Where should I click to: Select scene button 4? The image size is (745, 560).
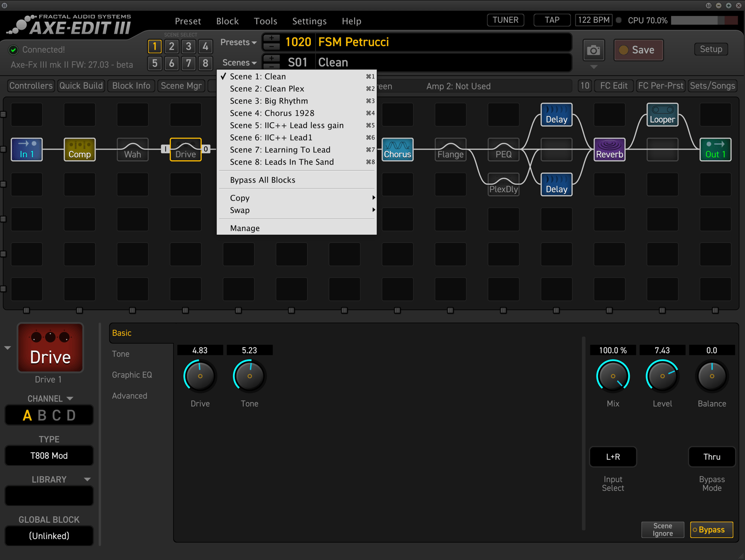point(205,47)
